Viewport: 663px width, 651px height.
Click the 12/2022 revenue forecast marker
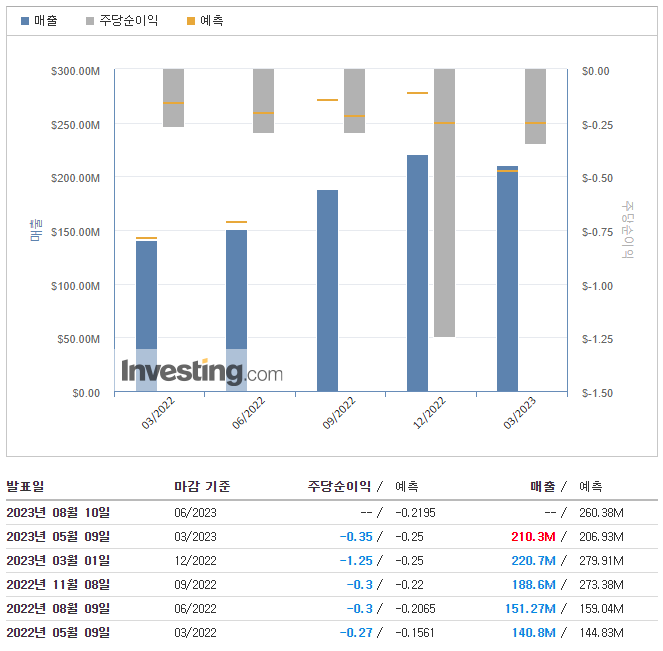(x=417, y=93)
